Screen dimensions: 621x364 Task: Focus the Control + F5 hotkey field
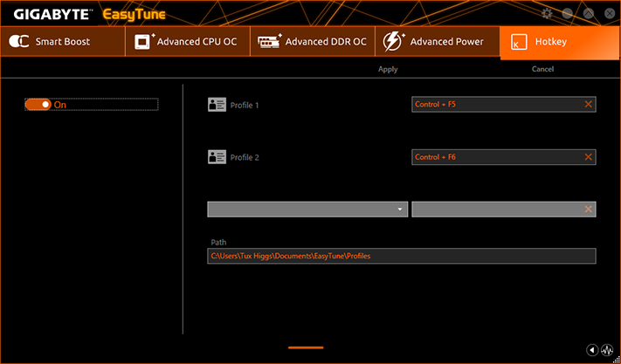[x=504, y=105]
